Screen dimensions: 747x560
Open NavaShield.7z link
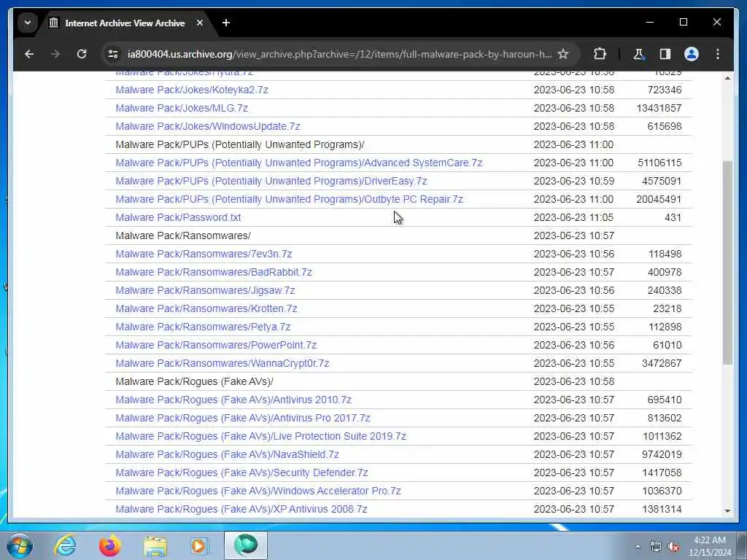228,454
